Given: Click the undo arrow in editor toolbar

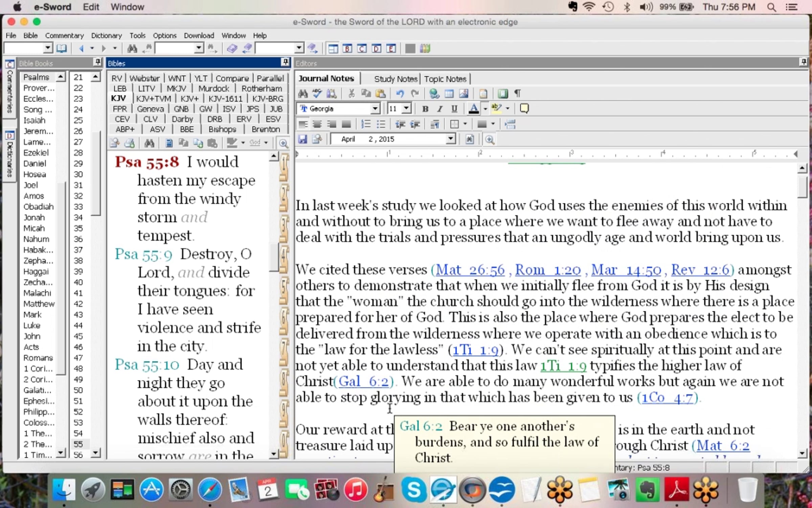Looking at the screenshot, I should pos(400,93).
